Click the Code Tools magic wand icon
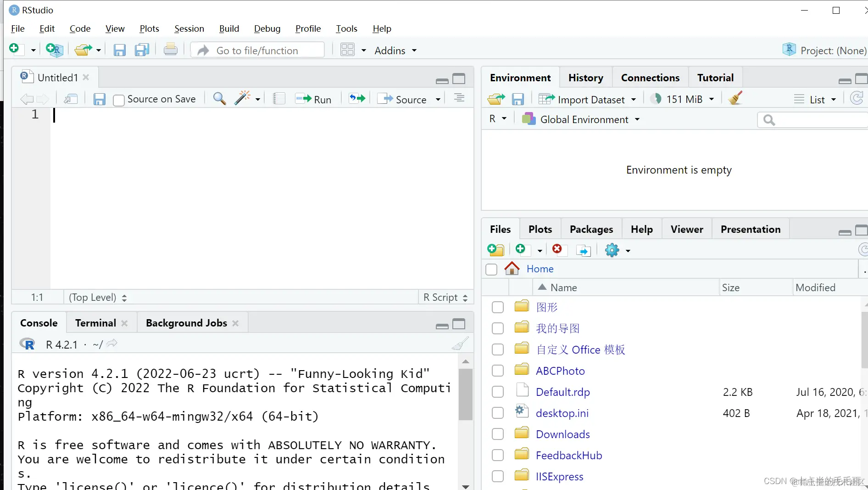Viewport: 868px width, 490px height. (242, 98)
